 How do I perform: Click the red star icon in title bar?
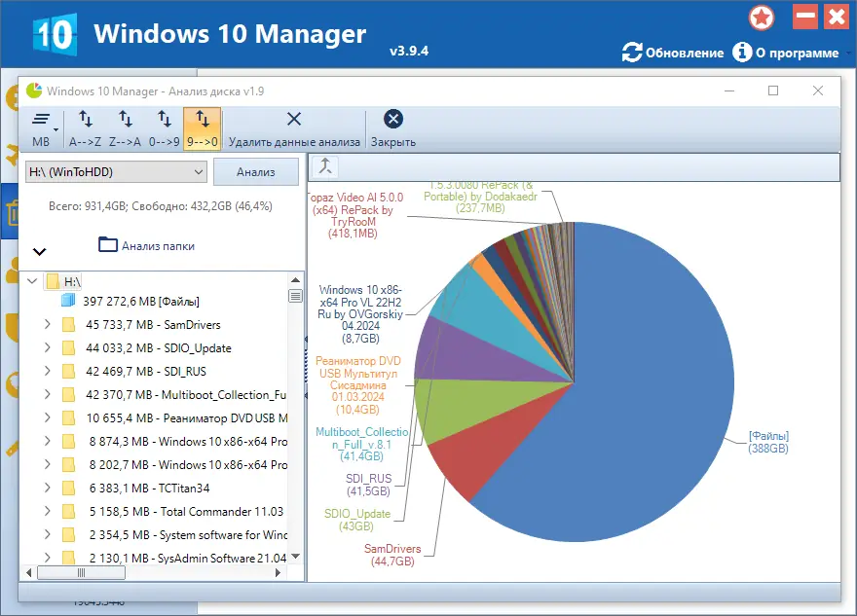(762, 17)
